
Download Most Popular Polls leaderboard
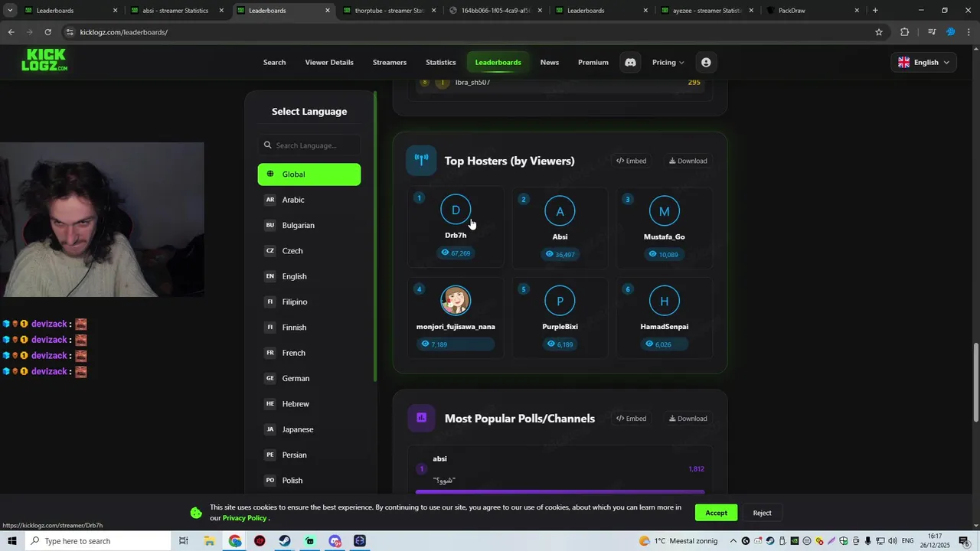[x=688, y=419]
